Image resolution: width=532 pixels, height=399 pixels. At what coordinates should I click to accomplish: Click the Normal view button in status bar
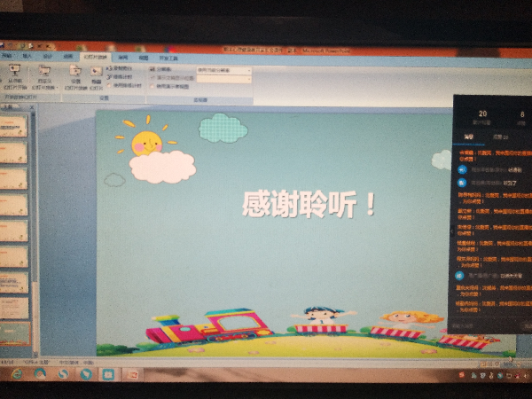[x=483, y=364]
